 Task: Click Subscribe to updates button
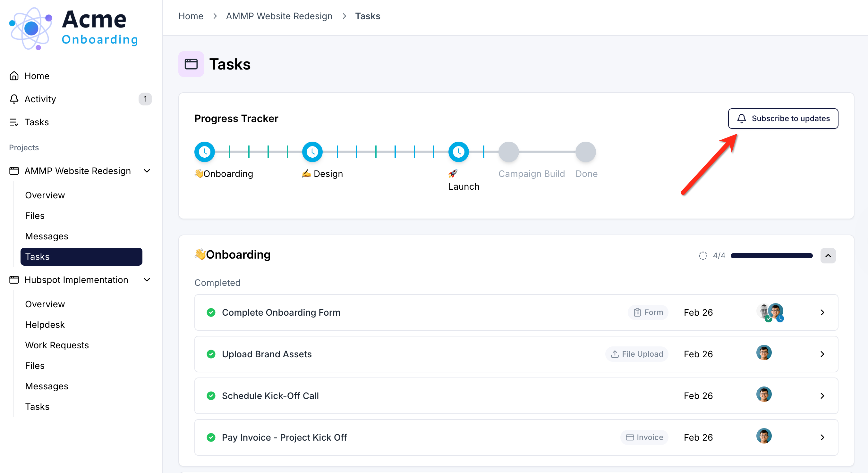click(x=783, y=119)
